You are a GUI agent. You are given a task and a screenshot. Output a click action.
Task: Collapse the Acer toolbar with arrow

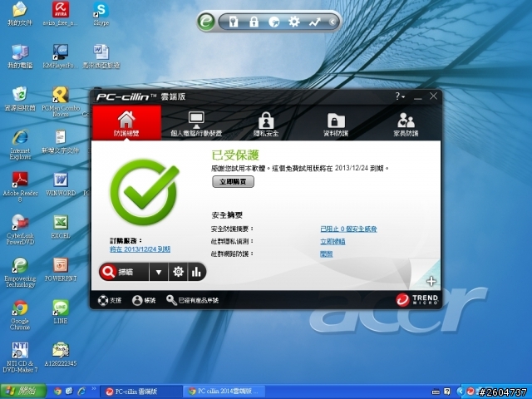click(x=332, y=22)
